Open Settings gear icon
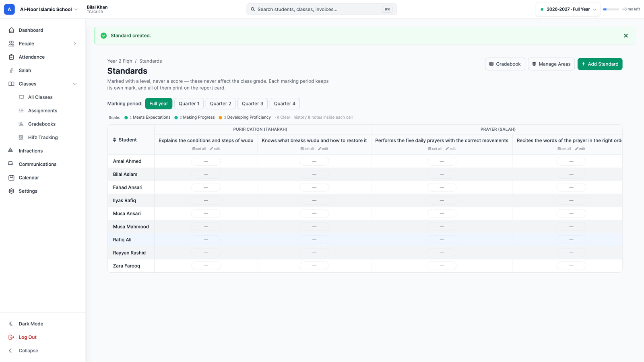 click(x=11, y=191)
